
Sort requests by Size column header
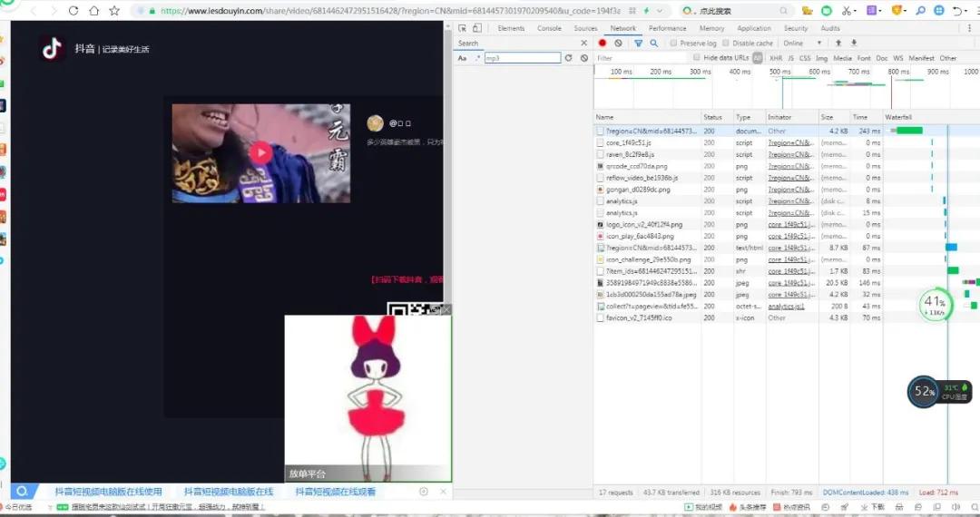835,117
